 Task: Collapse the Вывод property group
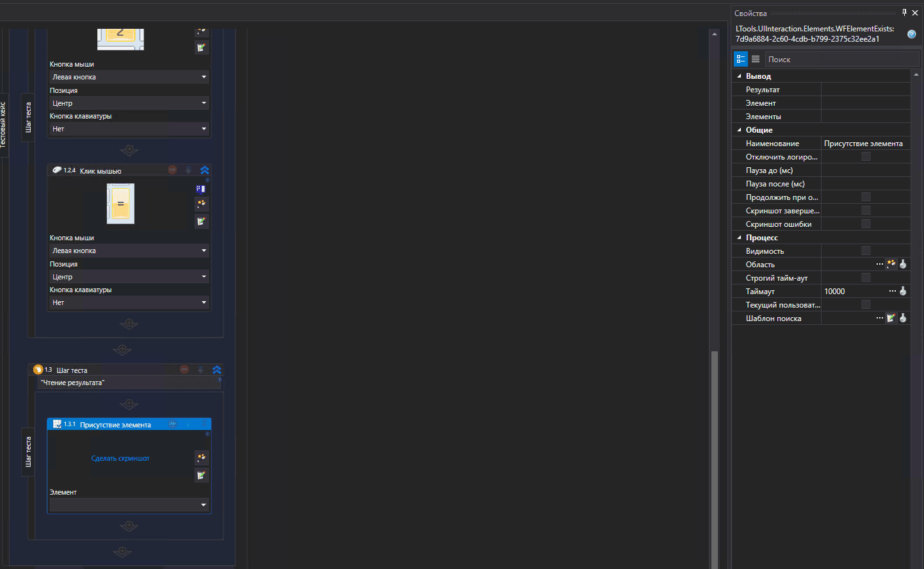coord(739,76)
